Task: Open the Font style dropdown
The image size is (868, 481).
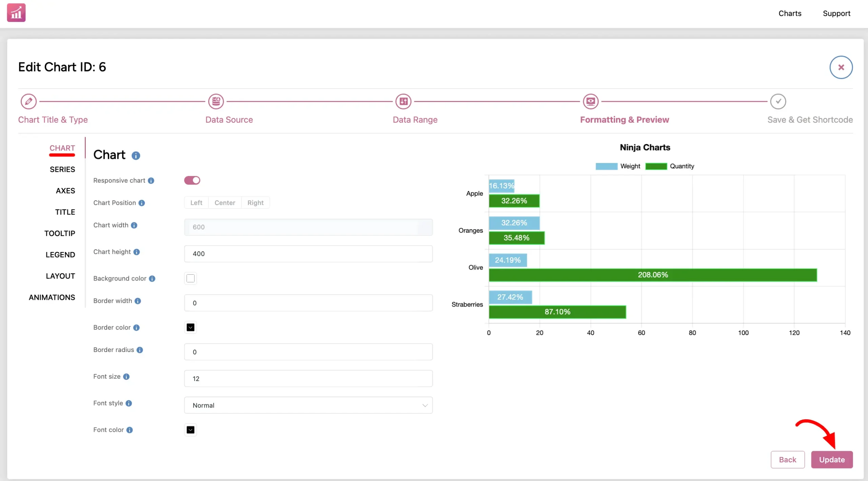Action: (308, 405)
